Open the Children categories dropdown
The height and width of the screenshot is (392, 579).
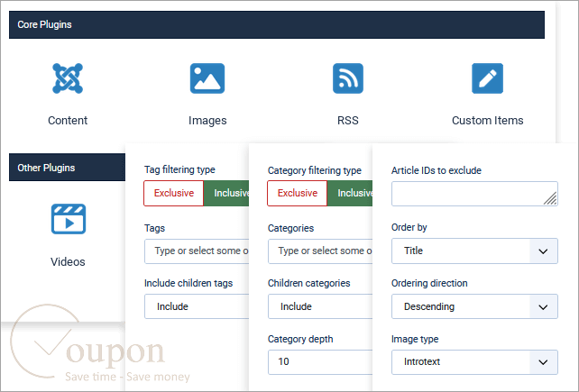pos(320,306)
